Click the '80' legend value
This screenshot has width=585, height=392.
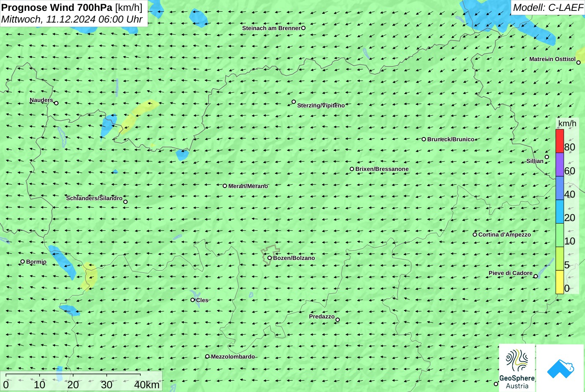tap(570, 147)
